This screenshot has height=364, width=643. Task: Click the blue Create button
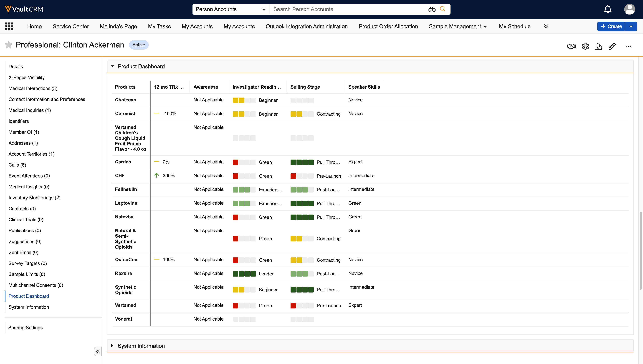click(611, 27)
